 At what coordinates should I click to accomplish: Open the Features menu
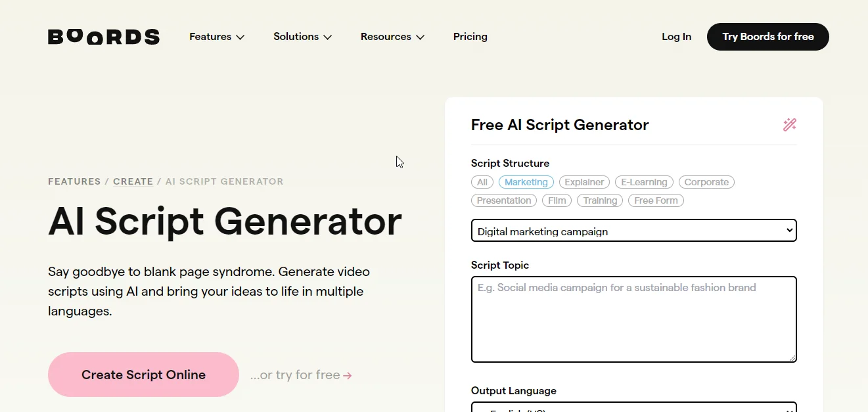217,37
